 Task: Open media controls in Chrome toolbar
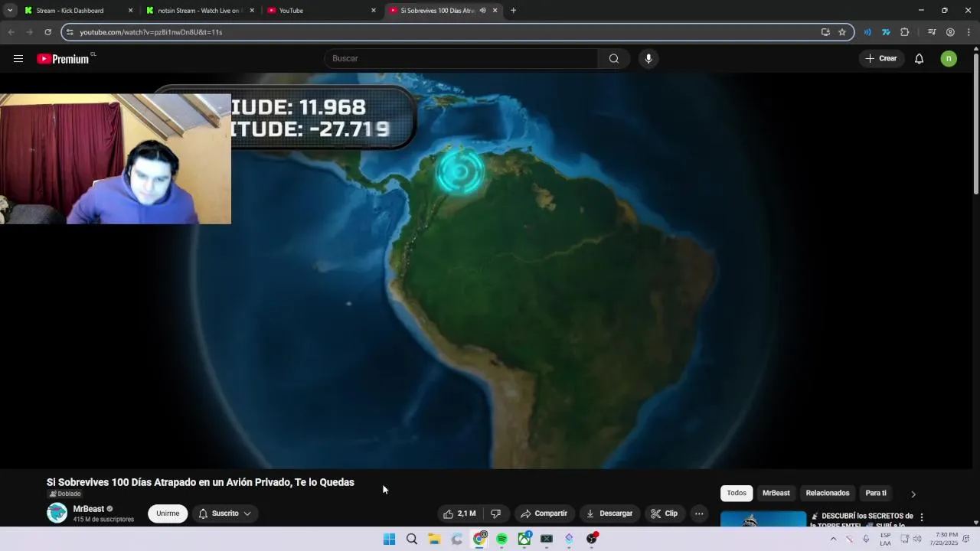point(932,32)
